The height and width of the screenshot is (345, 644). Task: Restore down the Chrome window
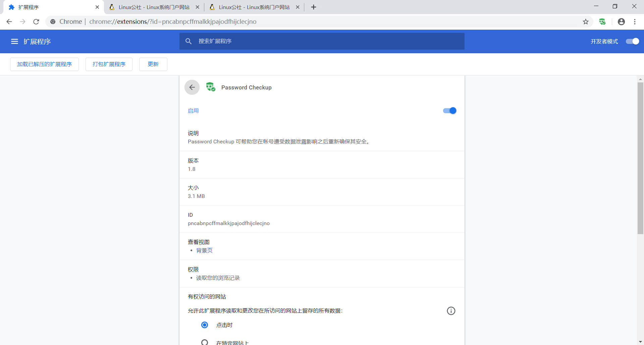click(x=615, y=6)
